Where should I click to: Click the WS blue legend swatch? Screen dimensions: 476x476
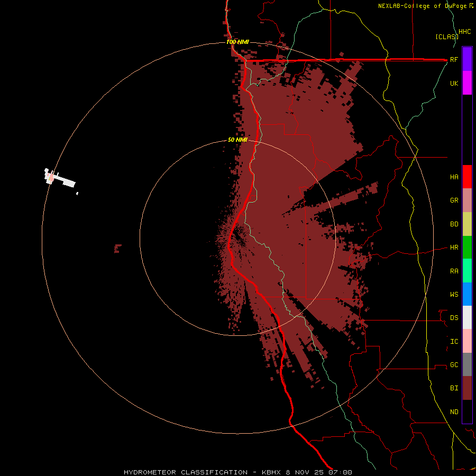click(467, 294)
